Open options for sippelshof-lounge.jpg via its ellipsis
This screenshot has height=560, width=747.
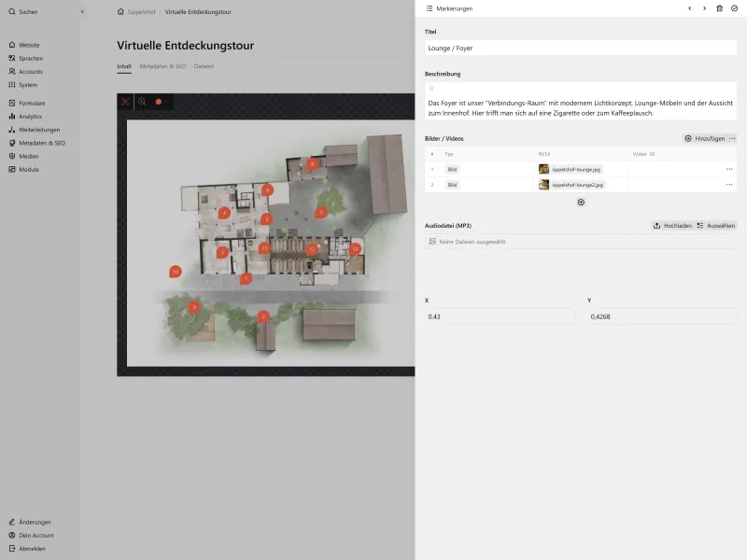(729, 170)
